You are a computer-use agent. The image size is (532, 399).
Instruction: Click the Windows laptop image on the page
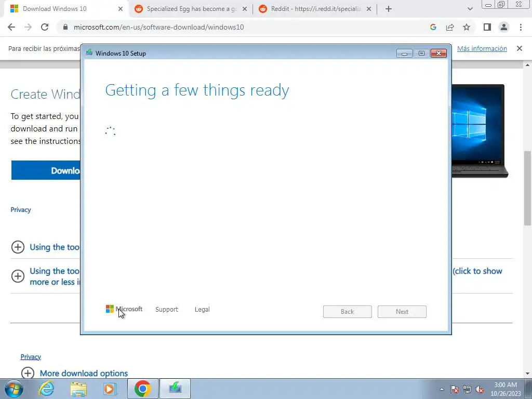click(480, 130)
